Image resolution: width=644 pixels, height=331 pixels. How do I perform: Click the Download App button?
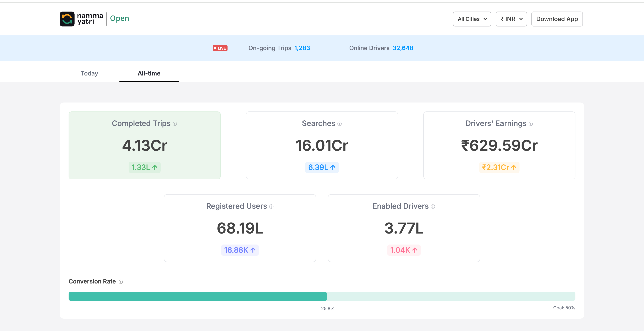(x=557, y=19)
